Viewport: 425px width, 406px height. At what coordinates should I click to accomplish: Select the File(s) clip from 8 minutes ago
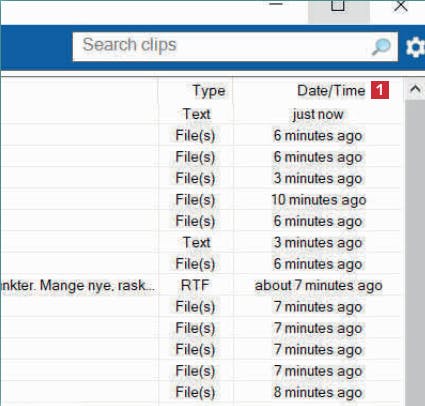200,392
